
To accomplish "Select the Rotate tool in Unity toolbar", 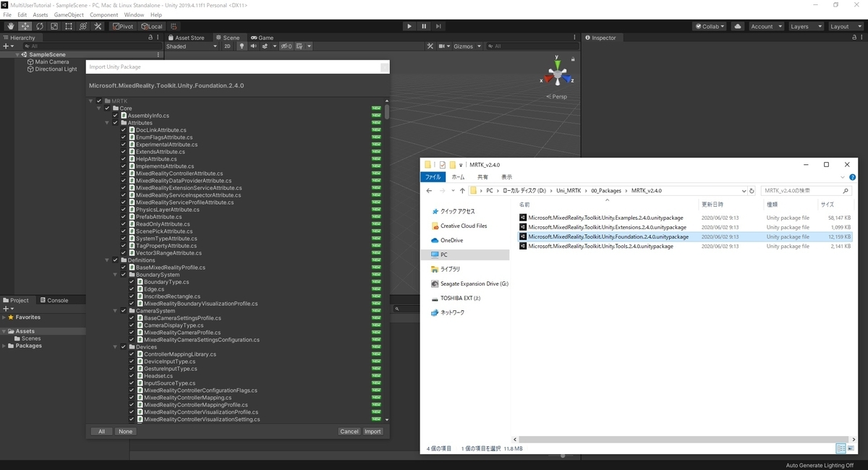I will point(40,26).
